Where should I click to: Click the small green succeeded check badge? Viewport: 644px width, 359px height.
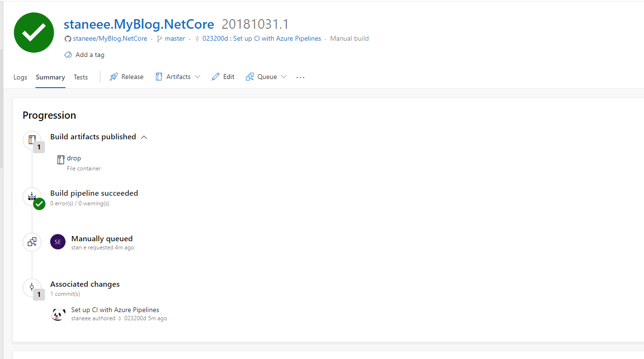coord(39,204)
